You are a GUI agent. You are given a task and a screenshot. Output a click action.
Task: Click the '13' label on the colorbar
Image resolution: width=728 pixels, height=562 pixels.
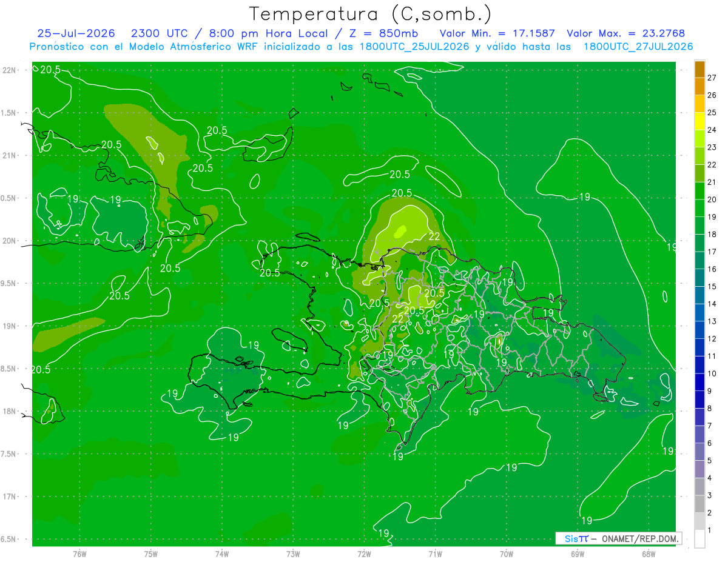point(712,321)
